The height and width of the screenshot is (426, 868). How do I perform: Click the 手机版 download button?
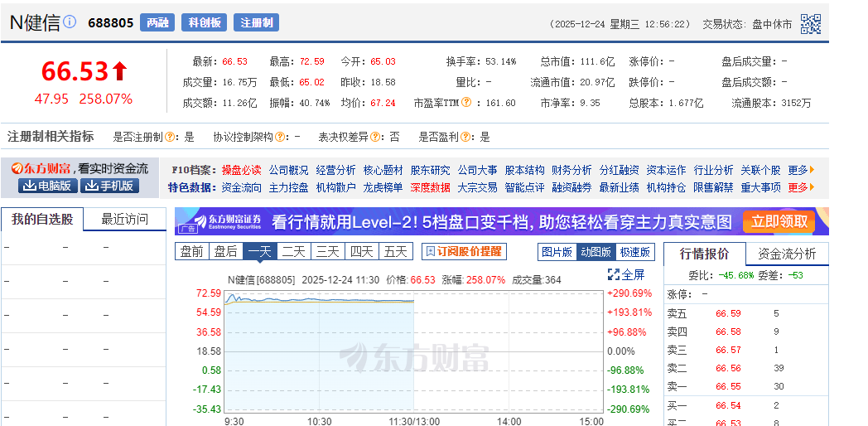point(108,186)
